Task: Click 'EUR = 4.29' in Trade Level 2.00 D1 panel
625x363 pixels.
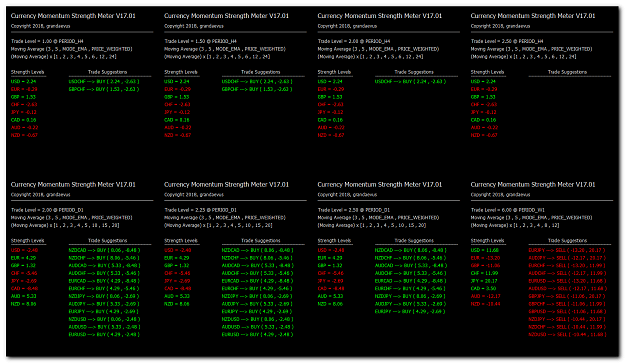Action: coord(24,258)
